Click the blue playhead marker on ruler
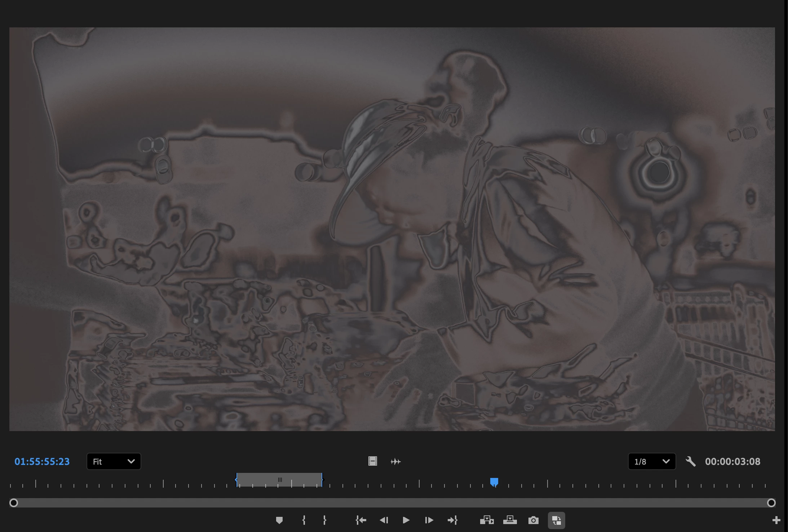Viewport: 788px width, 532px height. [x=494, y=482]
